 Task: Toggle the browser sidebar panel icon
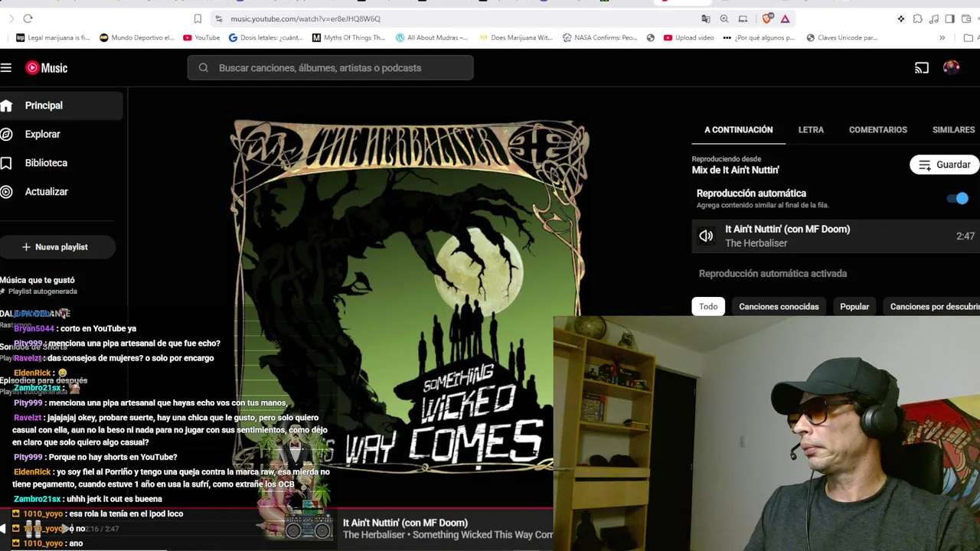(949, 18)
